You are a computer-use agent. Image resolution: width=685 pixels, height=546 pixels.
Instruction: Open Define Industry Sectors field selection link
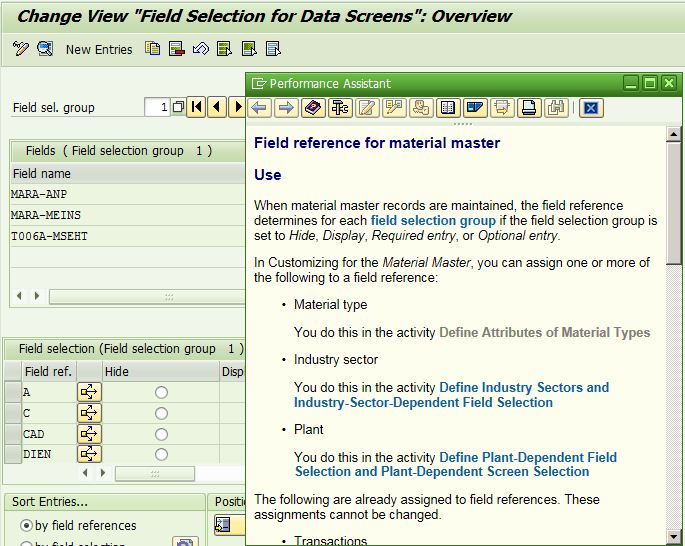452,395
